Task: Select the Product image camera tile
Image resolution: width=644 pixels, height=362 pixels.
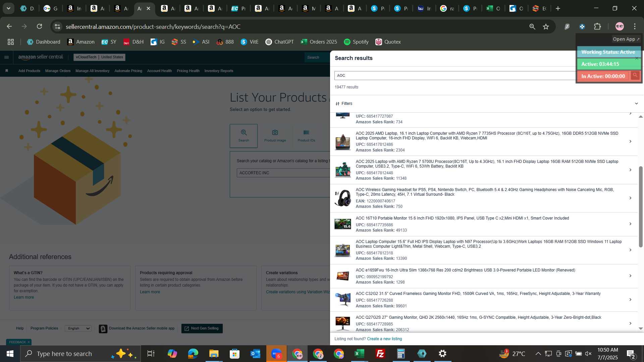Action: point(275,136)
